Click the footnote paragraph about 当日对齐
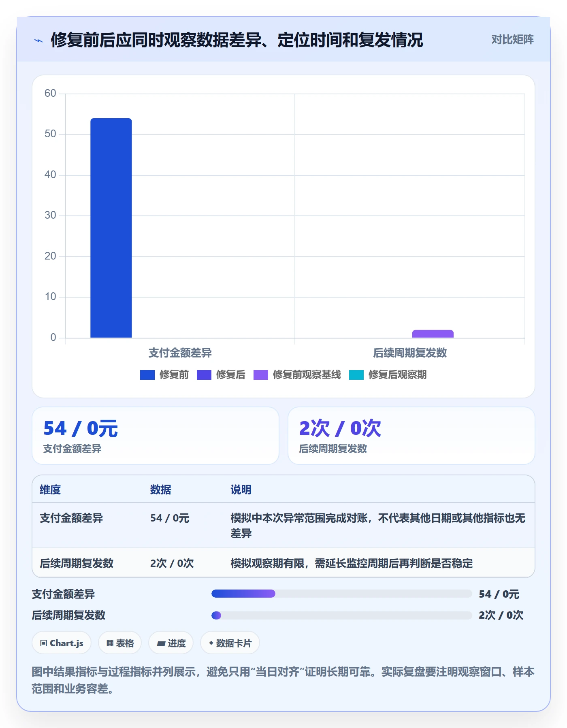Viewport: 567px width, 728px height. click(x=283, y=680)
